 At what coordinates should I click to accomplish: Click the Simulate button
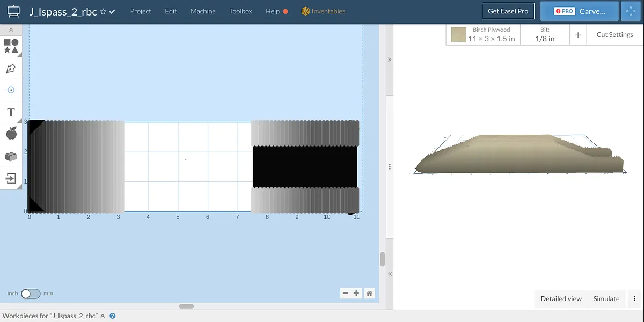point(606,299)
